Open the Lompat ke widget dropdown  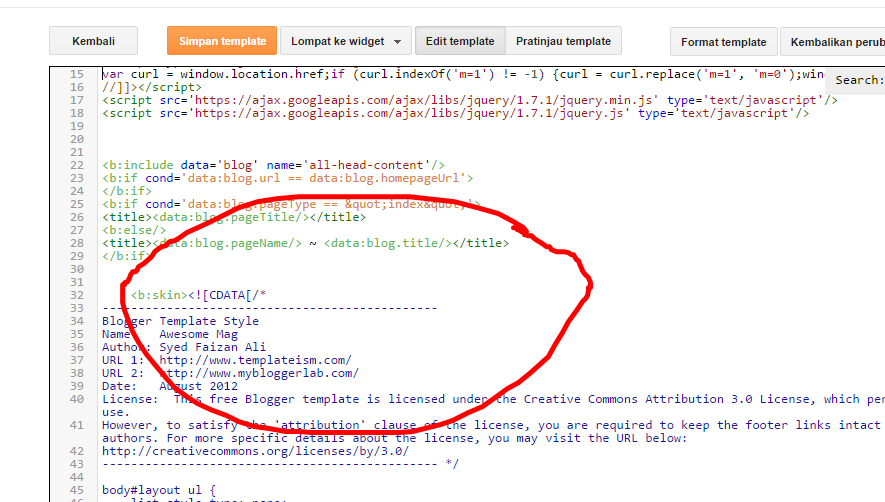[x=346, y=41]
